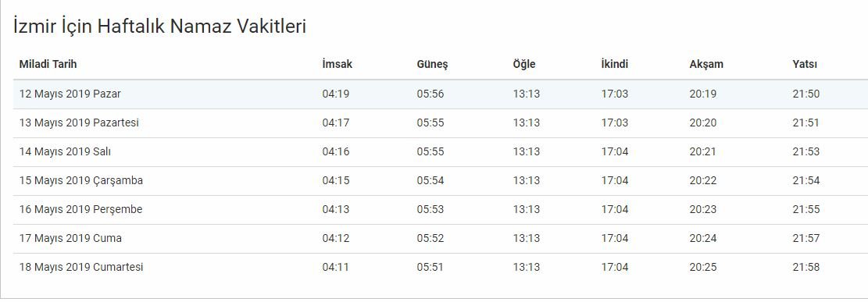Click the Yatsı column header
This screenshot has width=868, height=302.
(805, 64)
